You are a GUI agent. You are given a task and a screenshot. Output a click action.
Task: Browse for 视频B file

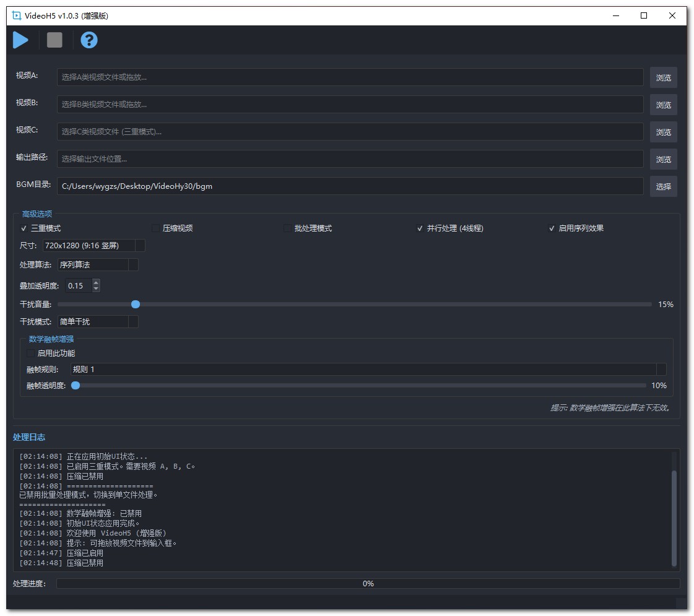point(663,105)
